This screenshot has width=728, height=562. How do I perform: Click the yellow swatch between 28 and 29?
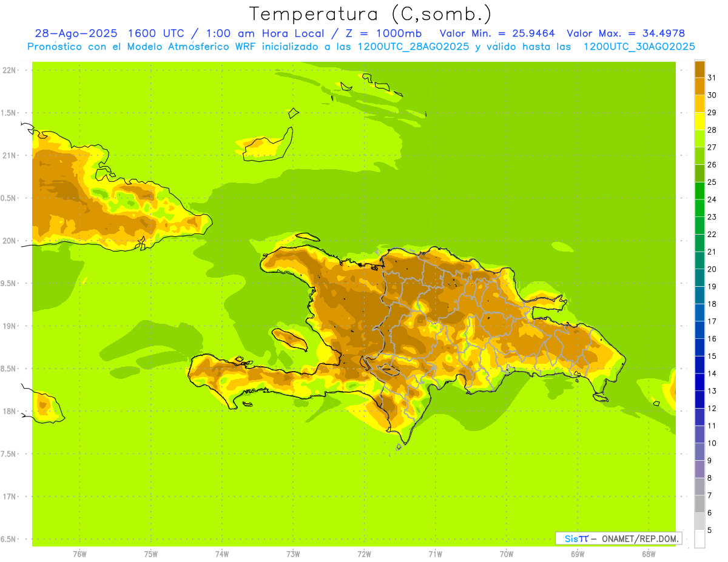(x=700, y=121)
